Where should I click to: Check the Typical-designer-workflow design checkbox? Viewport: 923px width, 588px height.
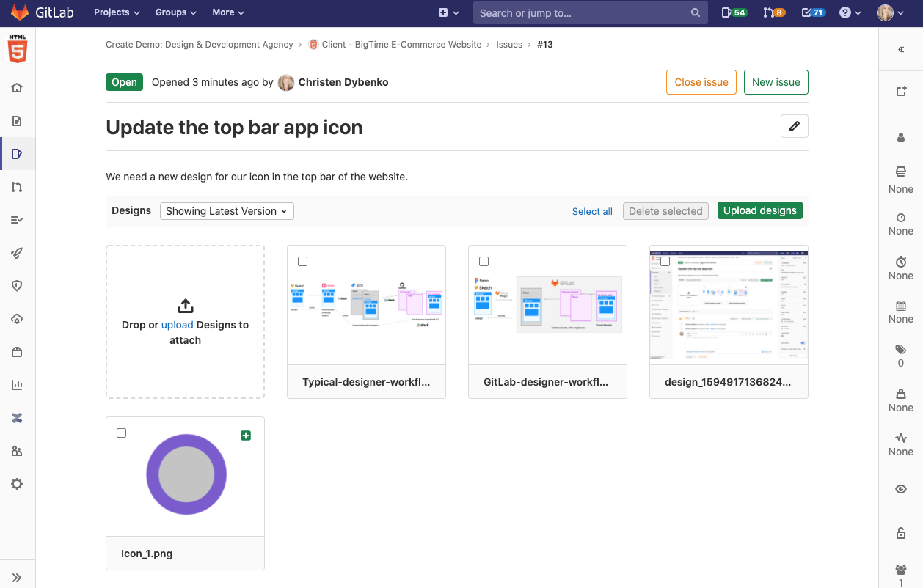[302, 260]
